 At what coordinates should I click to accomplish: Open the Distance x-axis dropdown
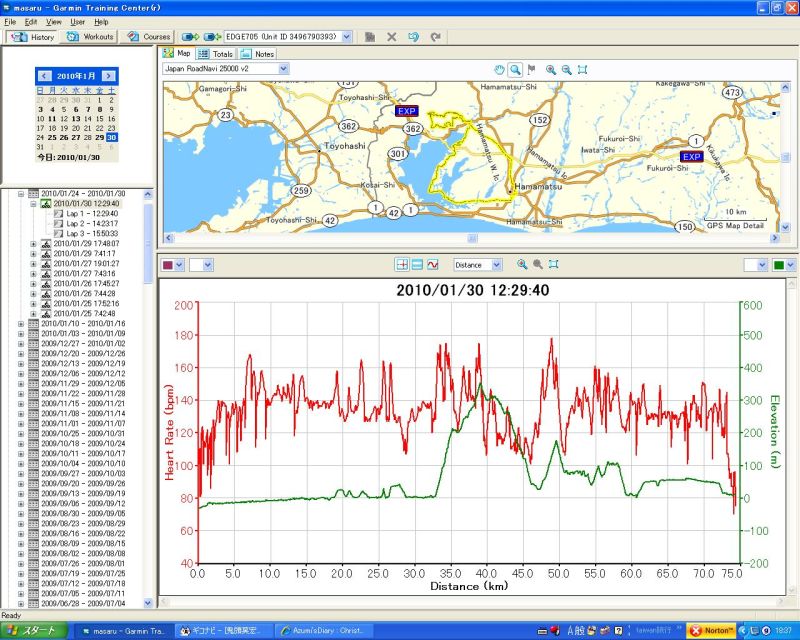(x=496, y=265)
